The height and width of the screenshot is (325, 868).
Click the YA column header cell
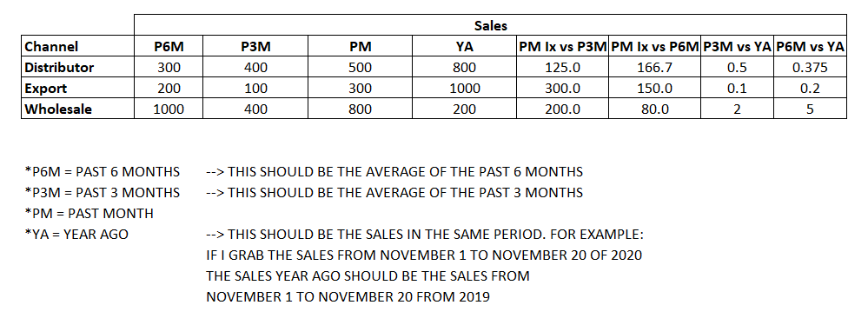tap(465, 47)
